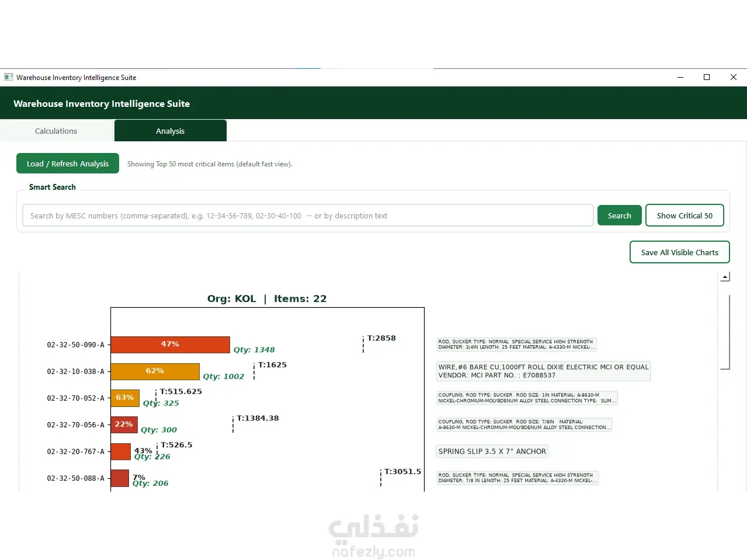Viewport: 747px width, 560px height.
Task: Click the SPRING SLIP 3.5 X 7" ANCHOR description
Action: point(492,451)
